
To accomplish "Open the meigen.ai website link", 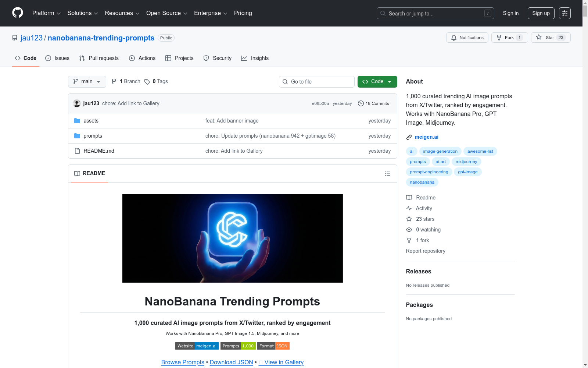I will 426,137.
